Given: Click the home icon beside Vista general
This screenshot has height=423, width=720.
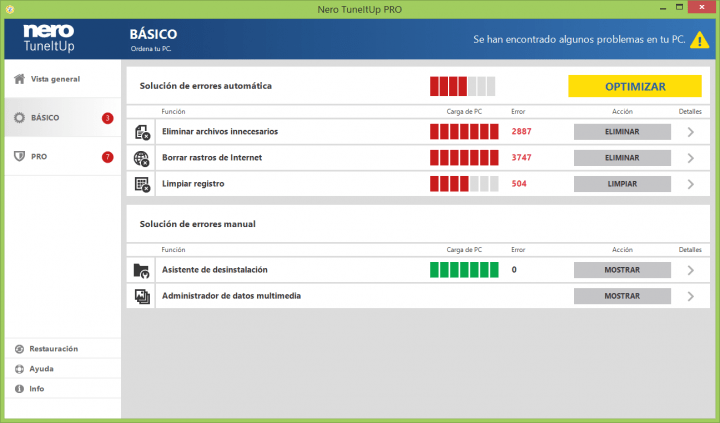Looking at the screenshot, I should (19, 79).
